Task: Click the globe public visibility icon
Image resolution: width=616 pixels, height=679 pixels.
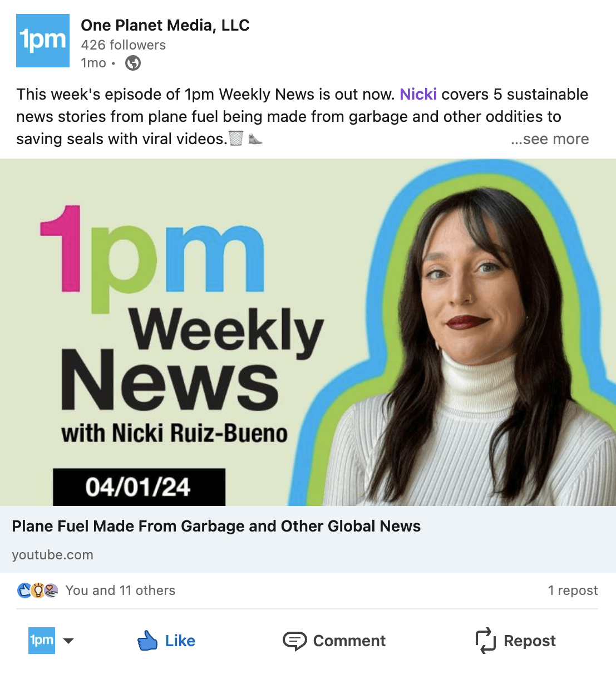Action: click(x=133, y=63)
